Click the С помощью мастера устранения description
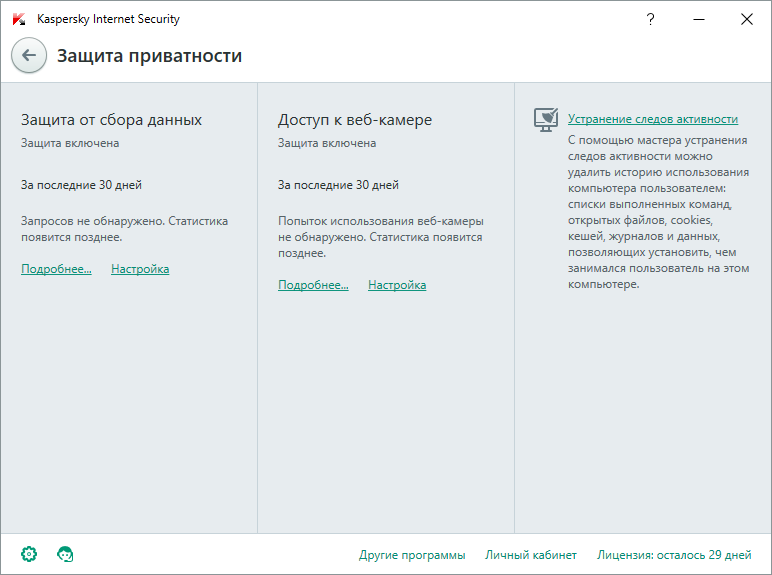 [x=659, y=212]
